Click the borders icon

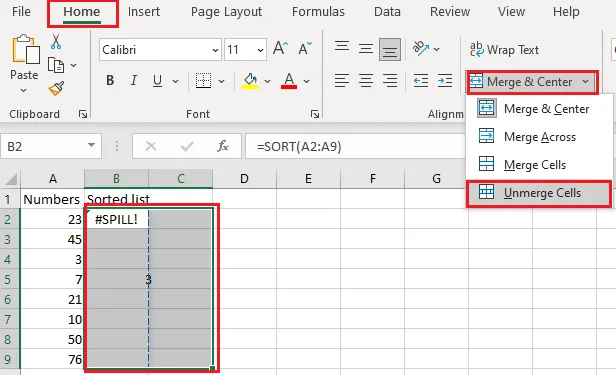coord(203,81)
